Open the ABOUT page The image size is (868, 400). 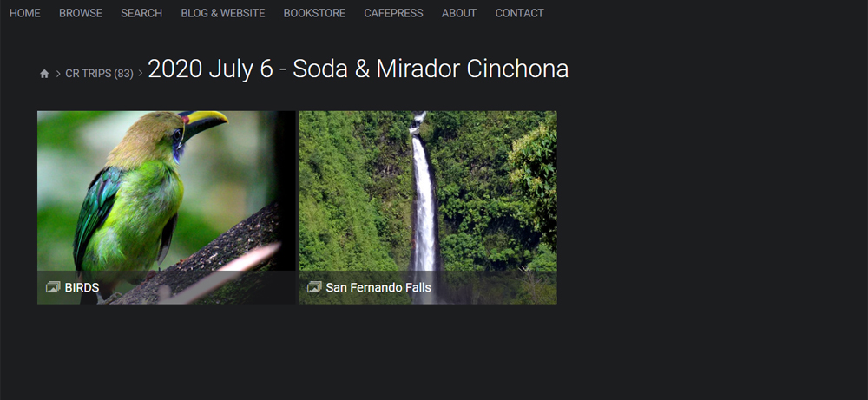coord(459,13)
